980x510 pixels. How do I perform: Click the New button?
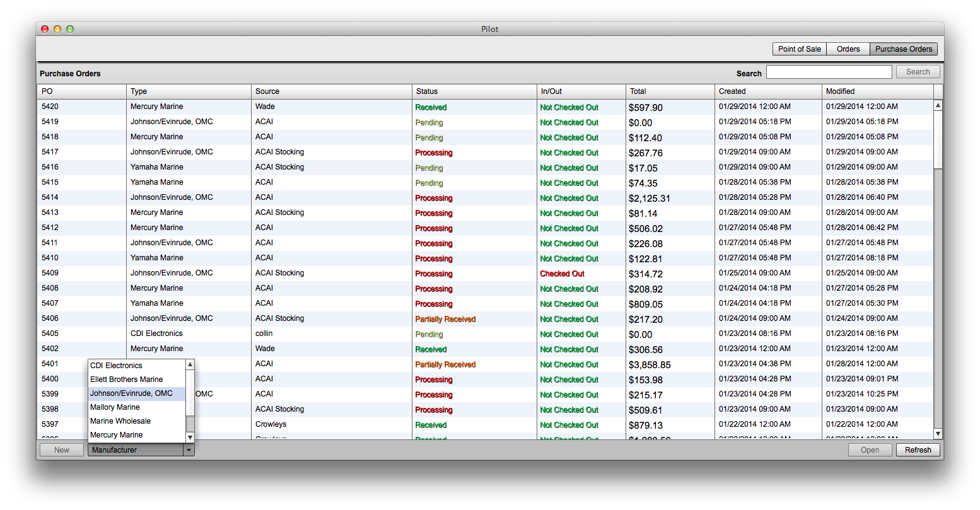(x=62, y=450)
